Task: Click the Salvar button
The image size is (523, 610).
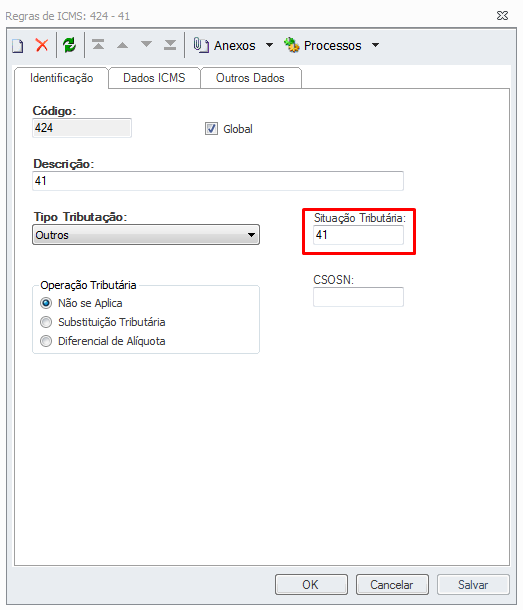Action: (x=473, y=585)
